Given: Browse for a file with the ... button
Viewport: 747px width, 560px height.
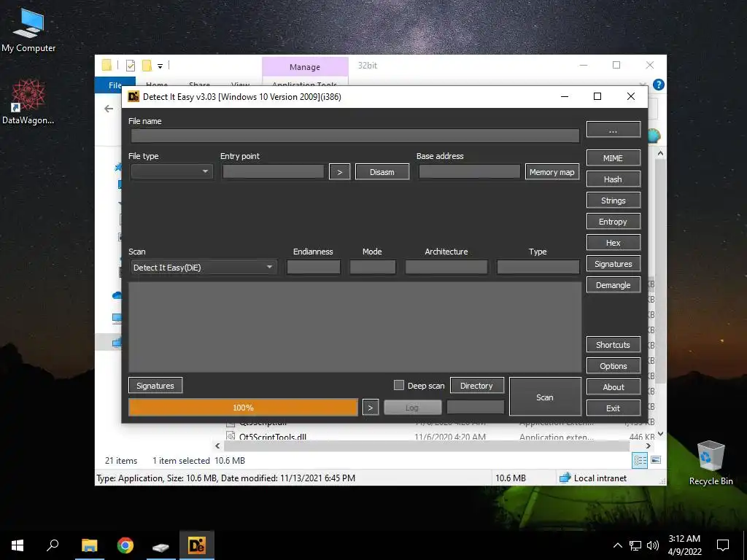Looking at the screenshot, I should click(613, 130).
